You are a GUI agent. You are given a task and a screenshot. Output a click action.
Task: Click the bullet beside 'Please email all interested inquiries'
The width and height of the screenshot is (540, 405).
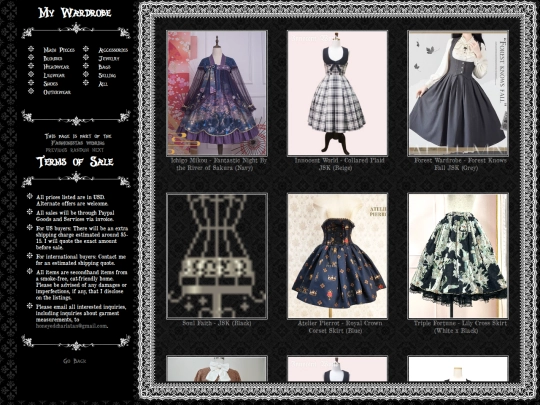click(x=30, y=306)
